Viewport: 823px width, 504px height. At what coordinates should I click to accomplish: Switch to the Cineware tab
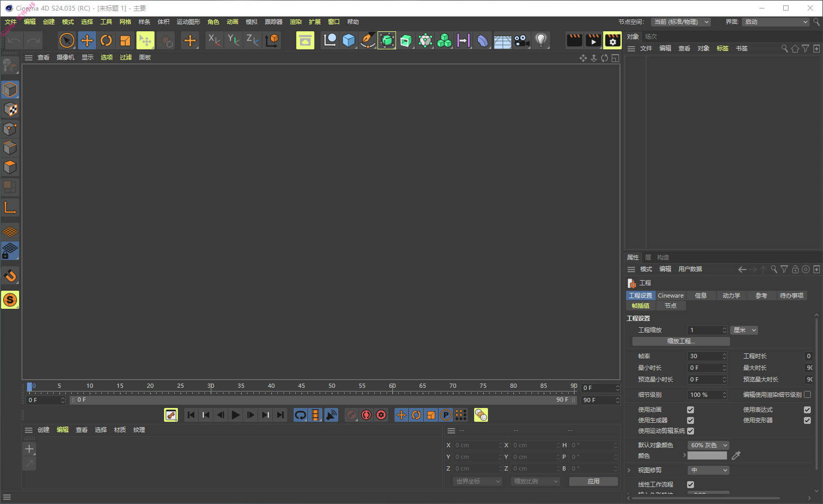coord(671,296)
